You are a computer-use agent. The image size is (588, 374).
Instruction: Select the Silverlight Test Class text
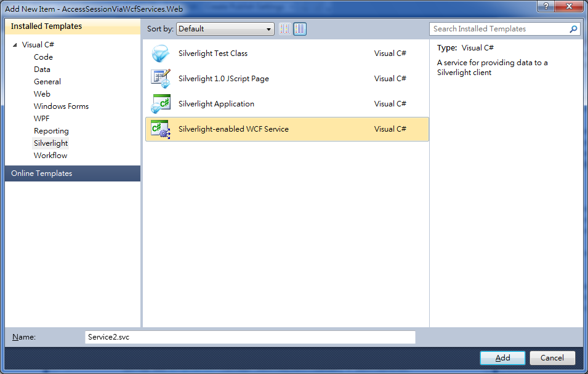213,54
